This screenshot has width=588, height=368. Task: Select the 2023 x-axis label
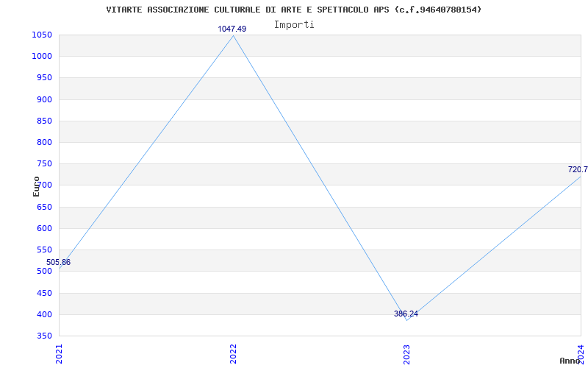click(407, 354)
